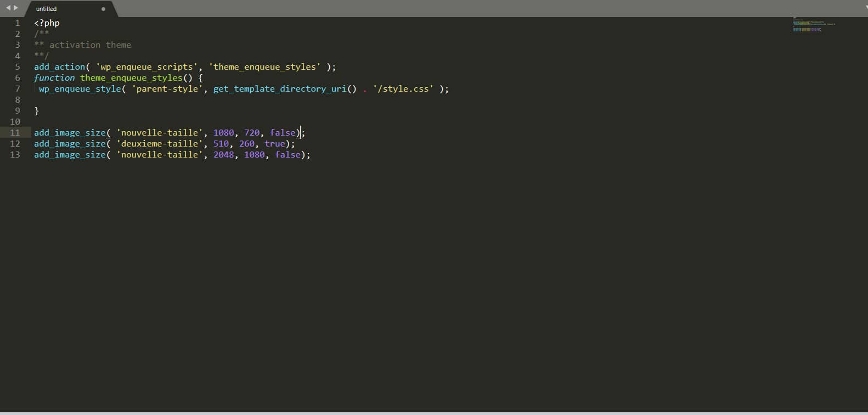Click the horizontal scrollbar at the bottom

(434, 413)
